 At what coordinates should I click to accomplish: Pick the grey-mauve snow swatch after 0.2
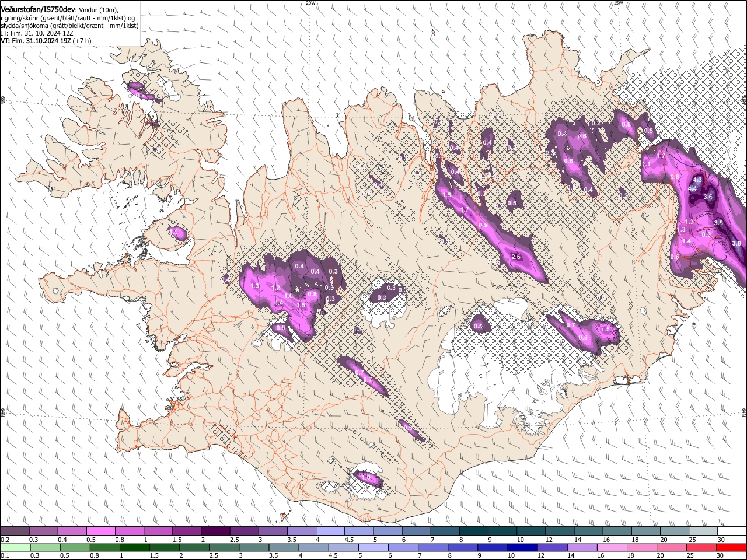(15, 531)
